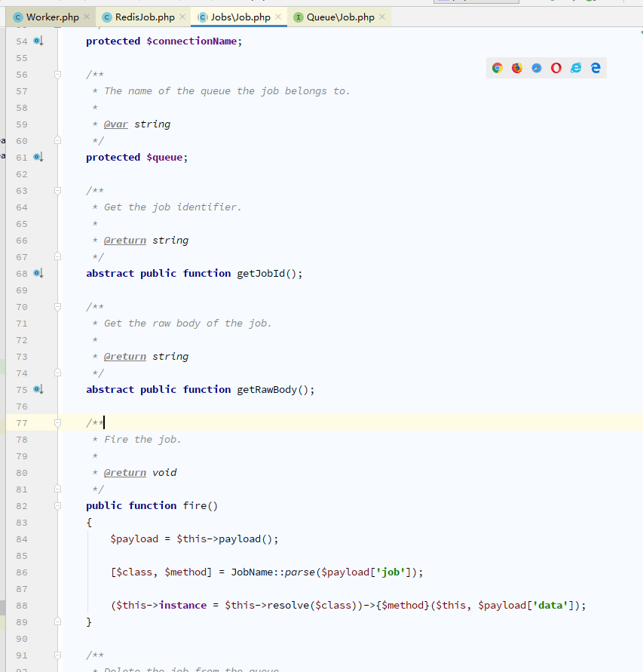Click "Get the job identifier." comment
The image size is (643, 672).
coord(173,207)
